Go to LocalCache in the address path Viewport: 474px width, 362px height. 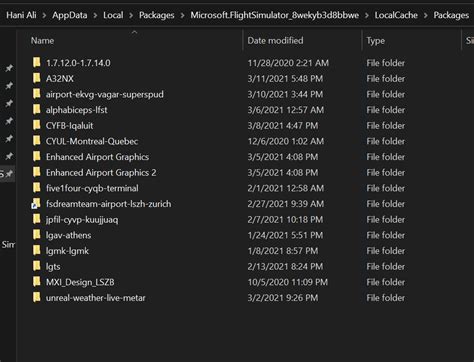(x=396, y=15)
